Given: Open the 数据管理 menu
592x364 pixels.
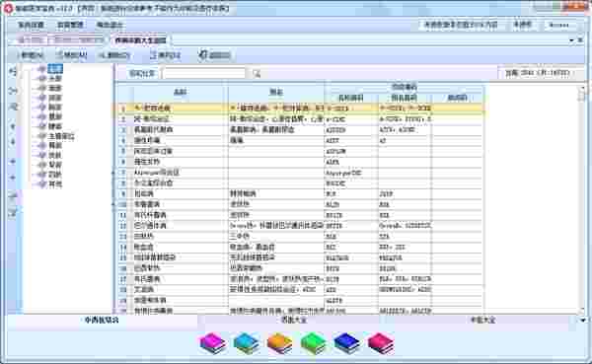Looking at the screenshot, I should click(x=71, y=26).
